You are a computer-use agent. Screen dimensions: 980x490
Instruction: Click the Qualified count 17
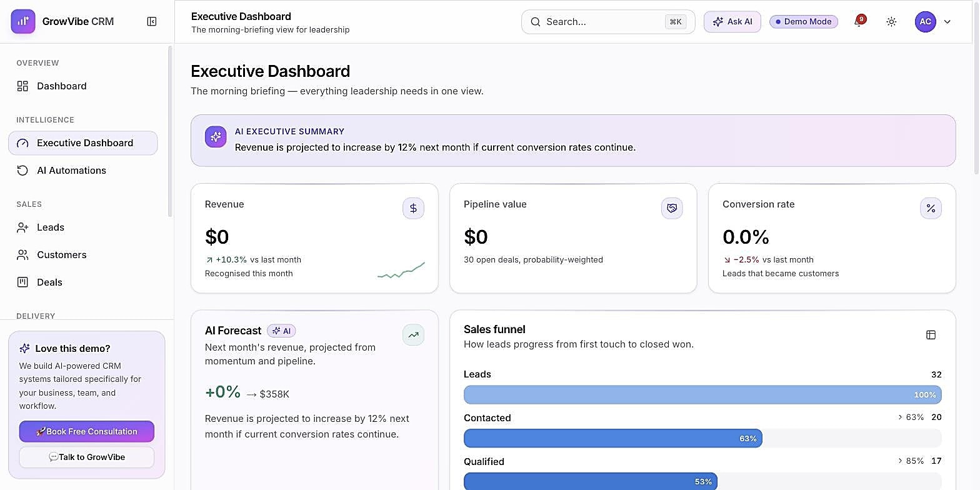coord(936,461)
